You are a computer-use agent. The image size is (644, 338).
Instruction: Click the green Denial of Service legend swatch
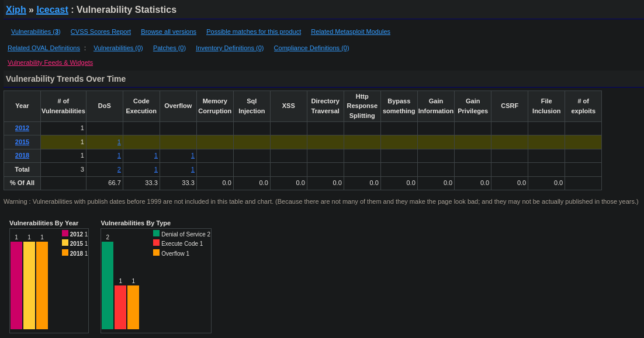156,234
